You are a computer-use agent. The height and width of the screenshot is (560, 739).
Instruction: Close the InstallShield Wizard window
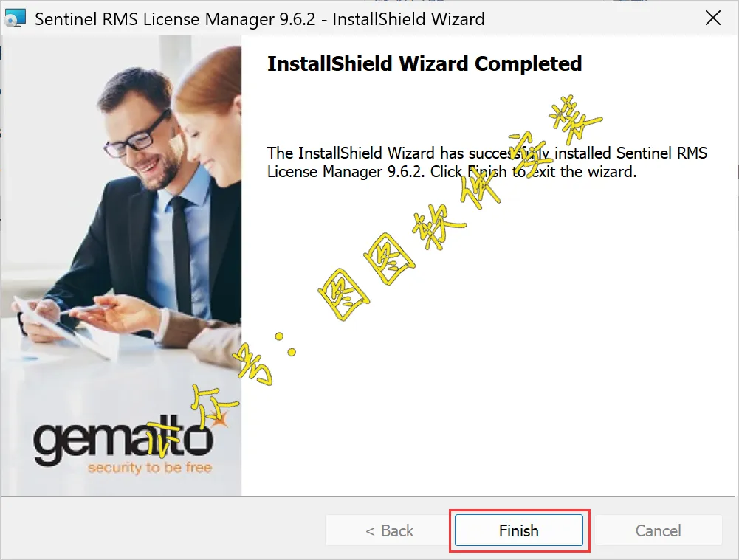(712, 18)
